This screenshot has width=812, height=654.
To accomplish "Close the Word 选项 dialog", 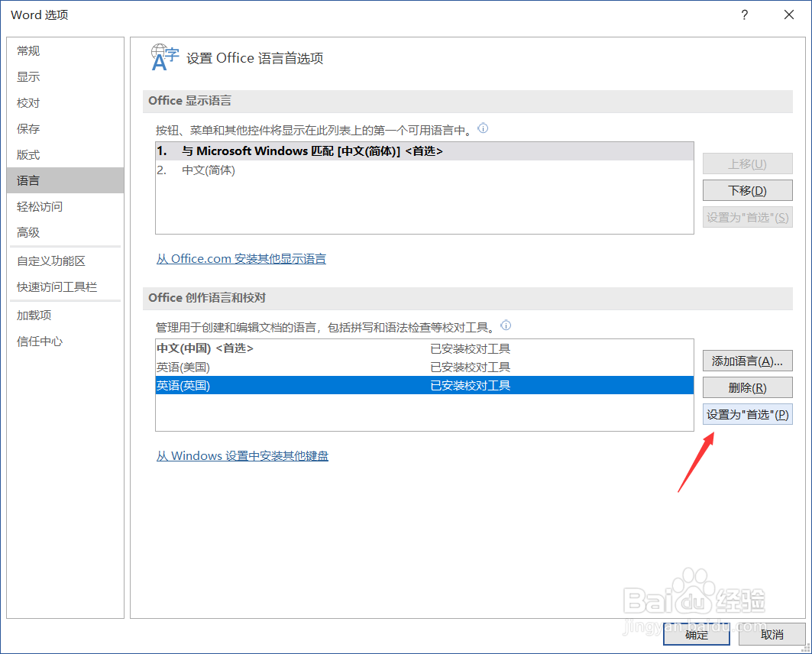I will tap(788, 15).
